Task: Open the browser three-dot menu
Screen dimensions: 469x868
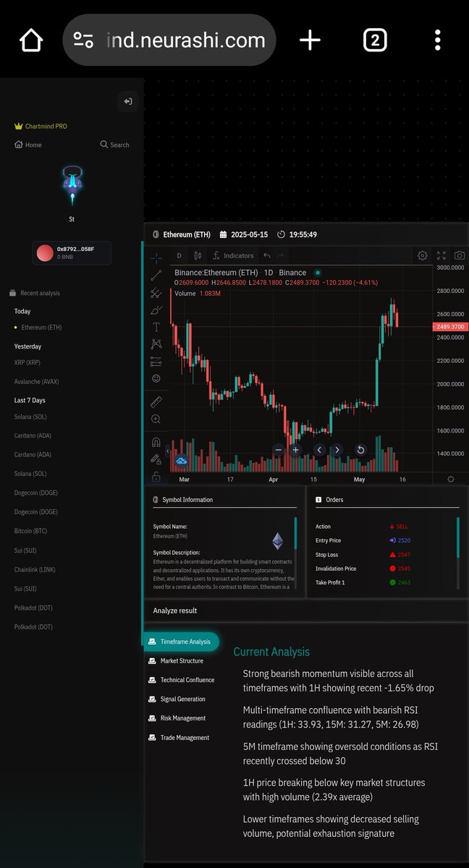Action: click(x=438, y=41)
